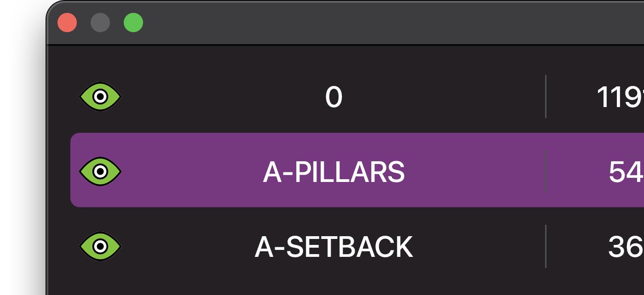
Task: Close the window with the red button
Action: point(67,23)
